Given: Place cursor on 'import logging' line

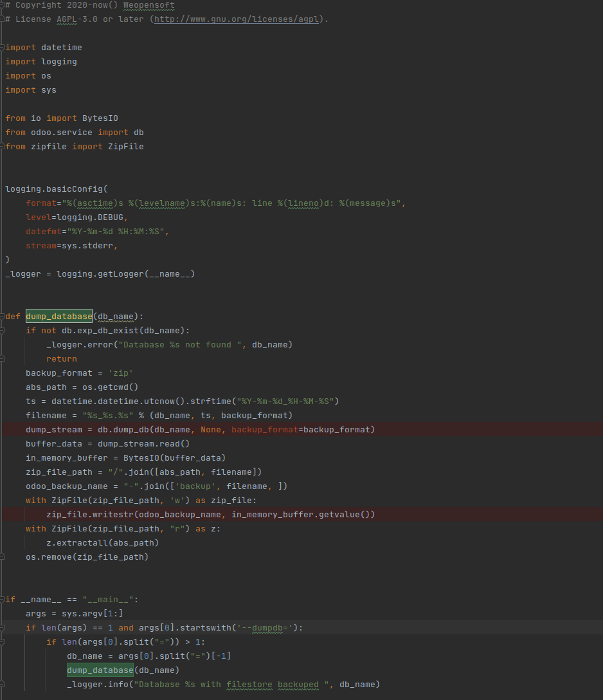Looking at the screenshot, I should pyautogui.click(x=41, y=62).
